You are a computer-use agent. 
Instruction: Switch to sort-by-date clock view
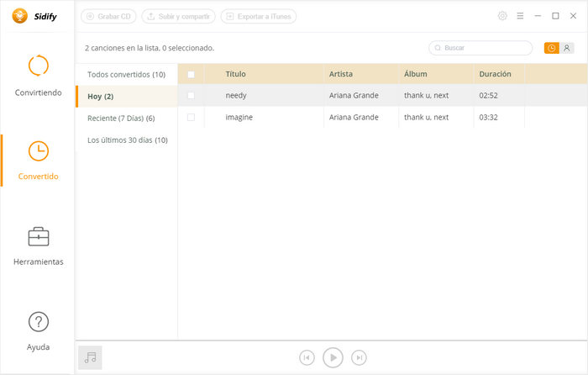pyautogui.click(x=552, y=48)
